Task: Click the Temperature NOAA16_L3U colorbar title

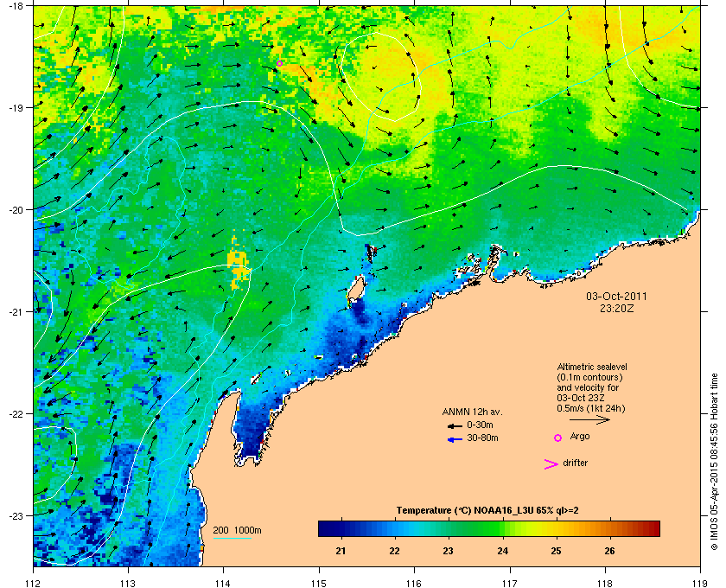Action: pyautogui.click(x=487, y=510)
